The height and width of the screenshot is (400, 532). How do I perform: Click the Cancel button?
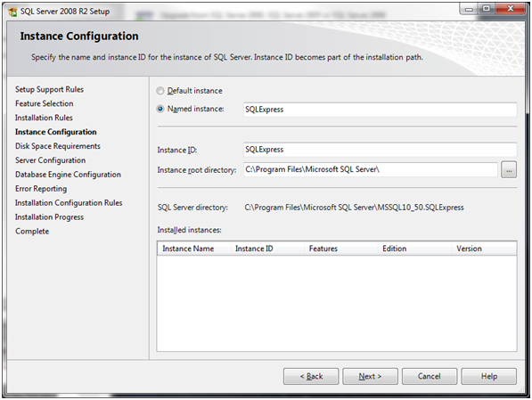click(430, 376)
